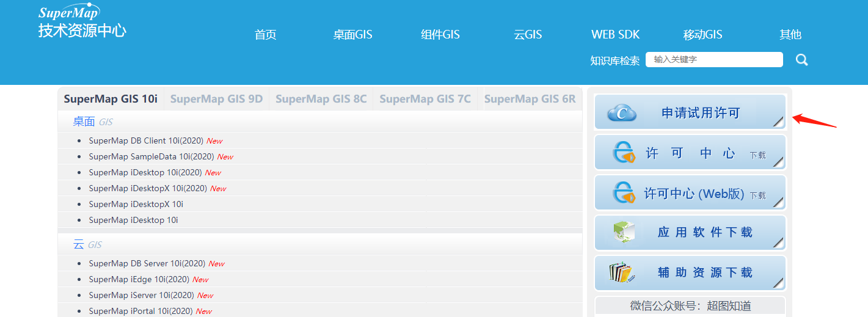Viewport: 868px width, 317px height.
Task: Click the 应用软件下载 button
Action: pos(690,233)
